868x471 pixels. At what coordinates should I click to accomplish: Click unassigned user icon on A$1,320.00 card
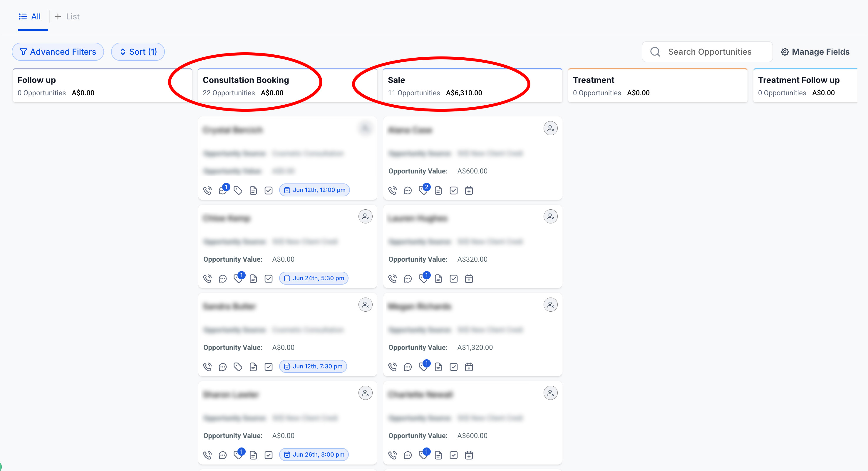550,305
